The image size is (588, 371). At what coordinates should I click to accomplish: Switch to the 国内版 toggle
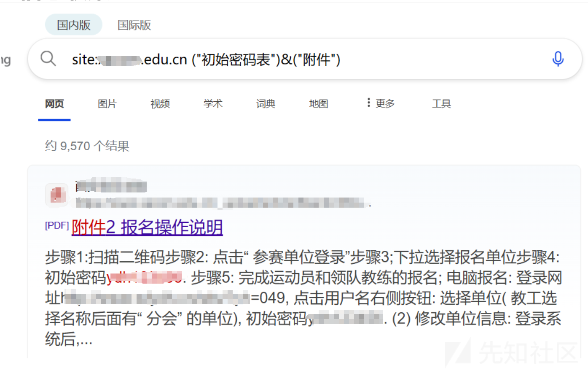point(74,25)
